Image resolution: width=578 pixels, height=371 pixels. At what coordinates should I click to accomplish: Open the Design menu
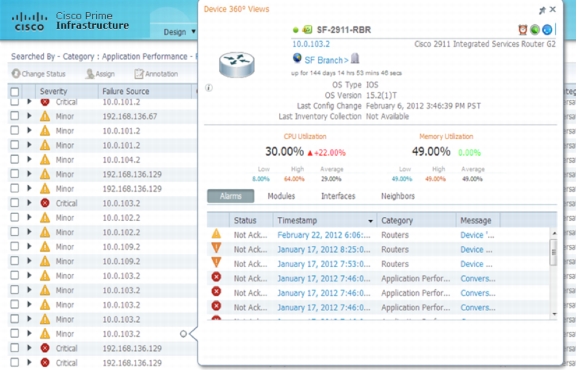(x=179, y=32)
